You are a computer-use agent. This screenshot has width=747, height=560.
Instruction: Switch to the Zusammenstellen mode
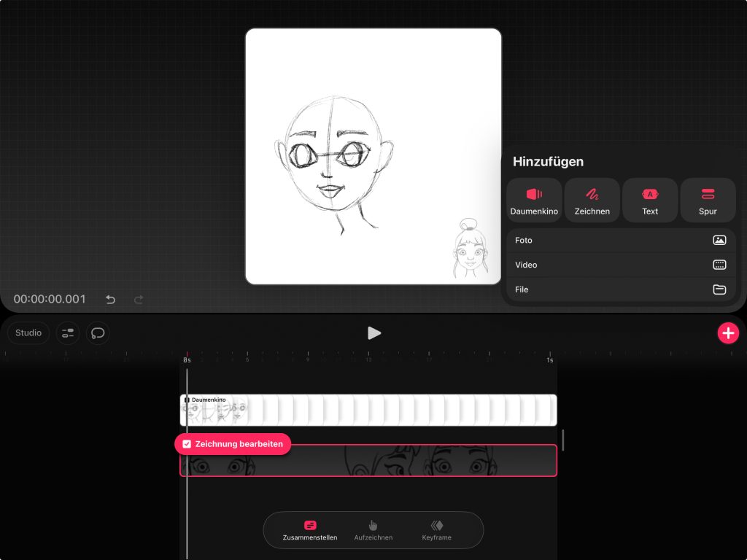(x=310, y=530)
